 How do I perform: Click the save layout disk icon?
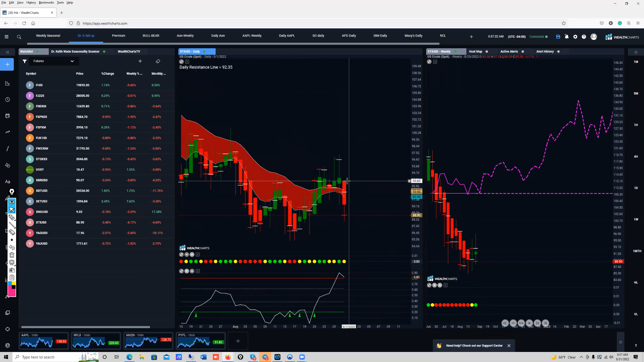[558, 37]
